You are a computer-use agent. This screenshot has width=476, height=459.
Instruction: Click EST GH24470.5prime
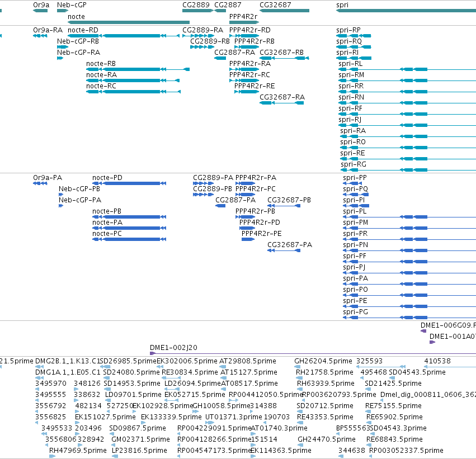pos(300,445)
